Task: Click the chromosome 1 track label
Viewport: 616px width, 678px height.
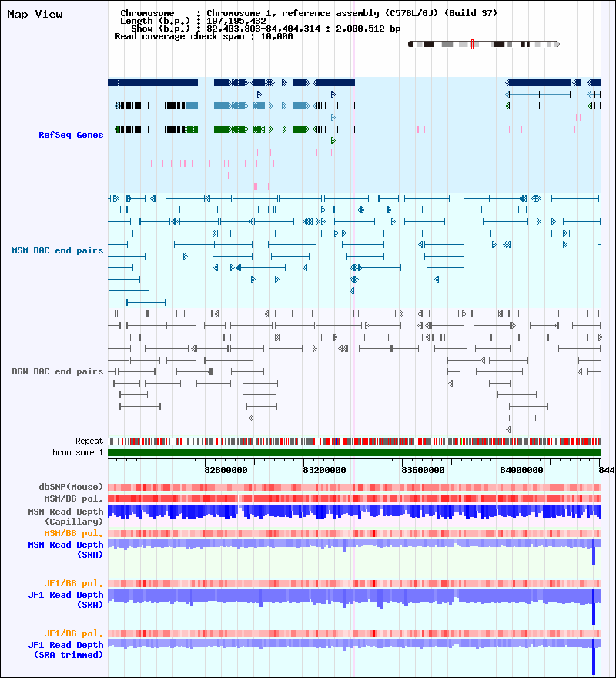Action: click(x=75, y=453)
